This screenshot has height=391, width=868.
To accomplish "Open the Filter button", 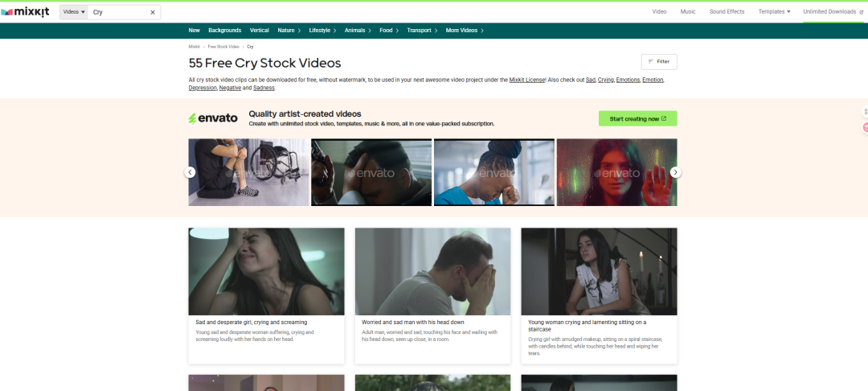I will coord(659,61).
